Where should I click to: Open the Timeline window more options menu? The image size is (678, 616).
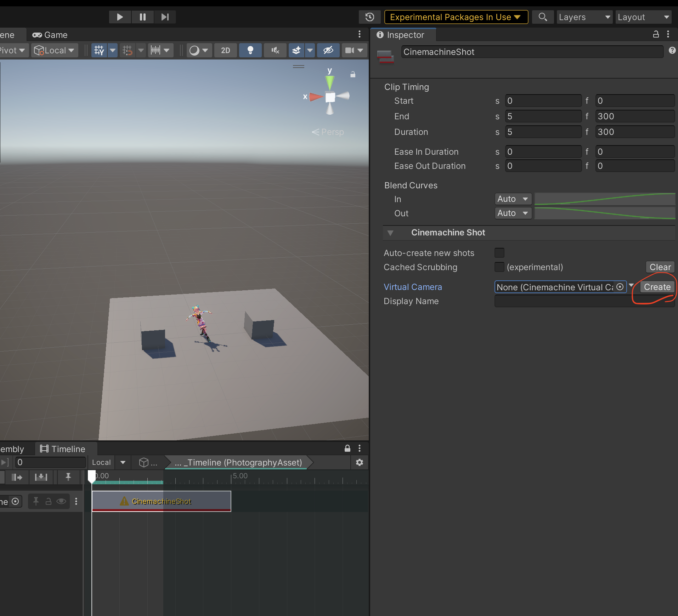coord(360,449)
